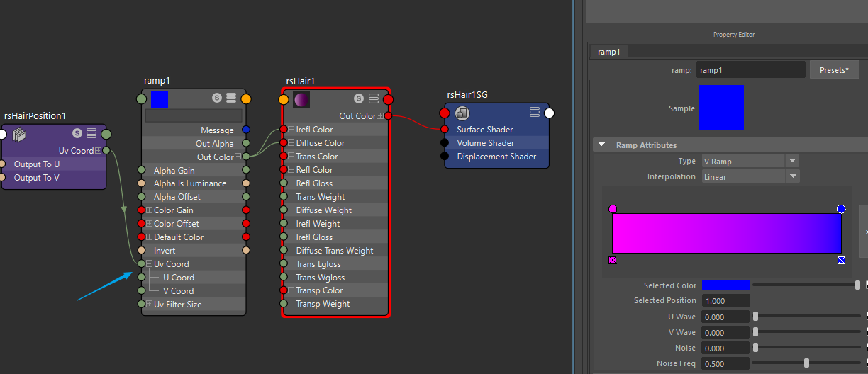Viewport: 868px width, 374px height.
Task: Select the ramp1 tab in Property Editor
Action: click(608, 52)
